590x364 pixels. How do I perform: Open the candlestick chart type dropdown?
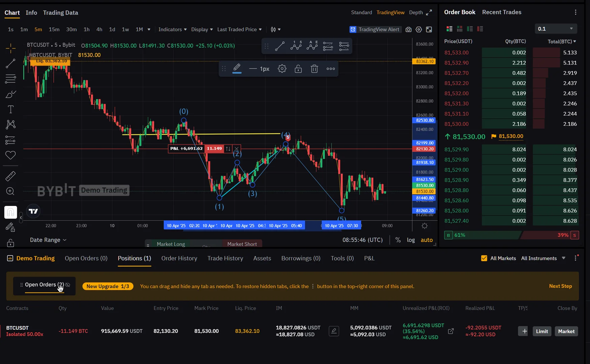tap(275, 29)
